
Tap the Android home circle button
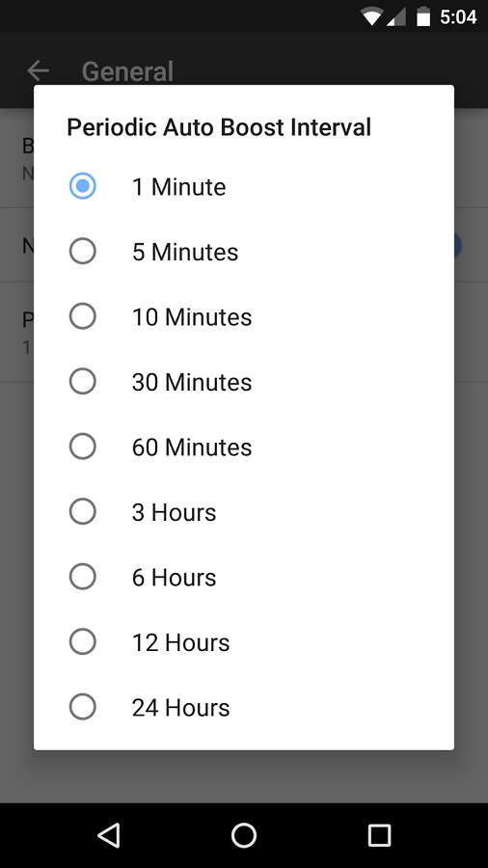coord(244,835)
